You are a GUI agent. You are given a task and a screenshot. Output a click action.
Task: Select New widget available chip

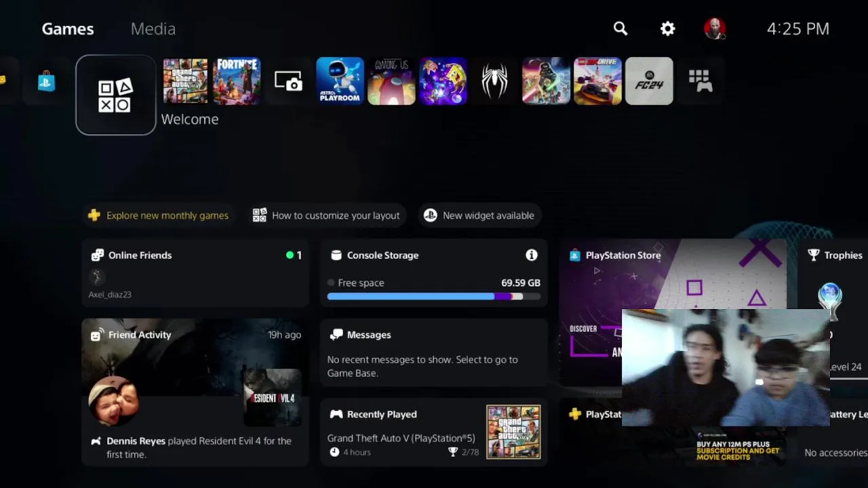click(x=479, y=216)
